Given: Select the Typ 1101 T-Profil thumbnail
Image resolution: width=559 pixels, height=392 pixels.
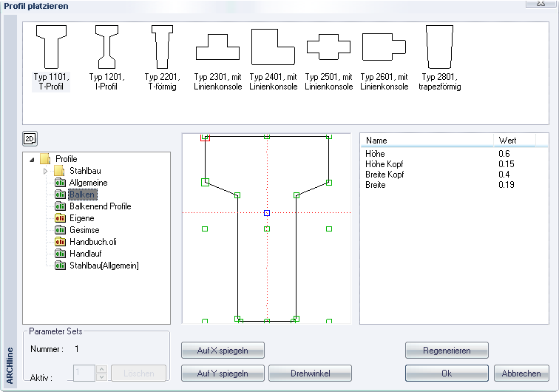Looking at the screenshot, I should pos(51,58).
